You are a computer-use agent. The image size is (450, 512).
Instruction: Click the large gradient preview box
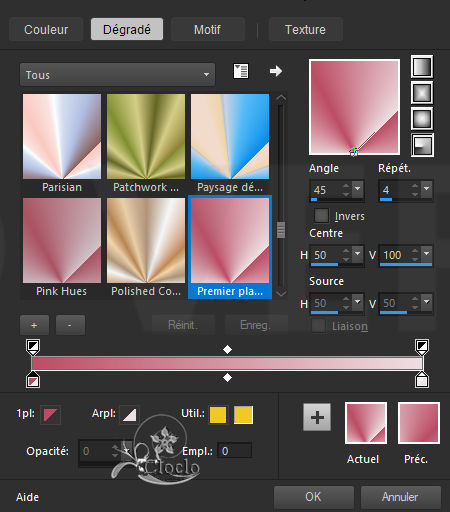coord(354,107)
